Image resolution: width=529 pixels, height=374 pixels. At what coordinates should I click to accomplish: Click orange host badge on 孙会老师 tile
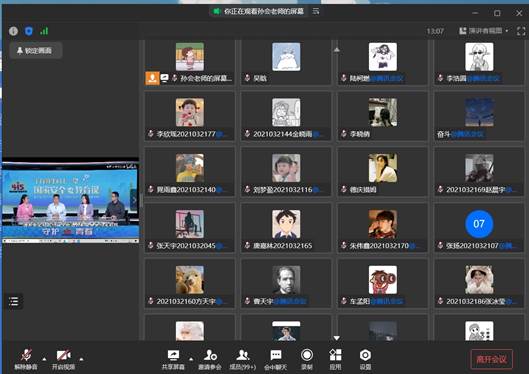(x=152, y=78)
